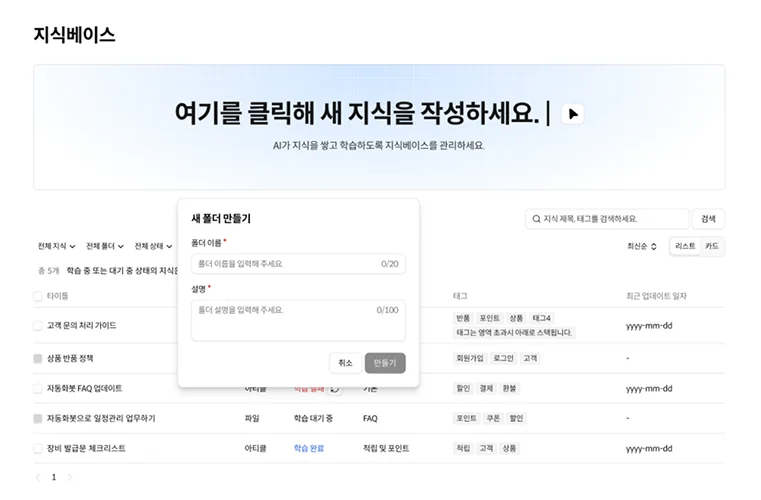Screen dimensions: 761x500
Task: Click the 타이틀 column header
Action: [x=57, y=296]
